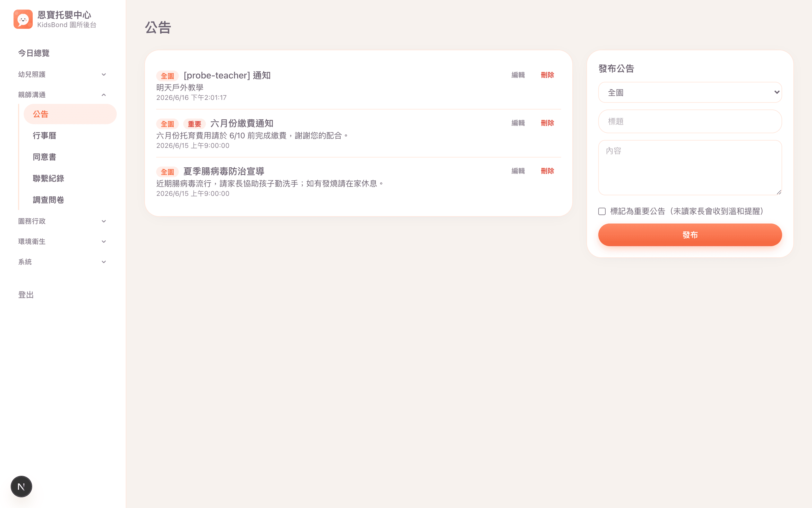Click 全園 tag on [probe-teacher] 通知
The height and width of the screenshot is (508, 812).
click(x=167, y=76)
